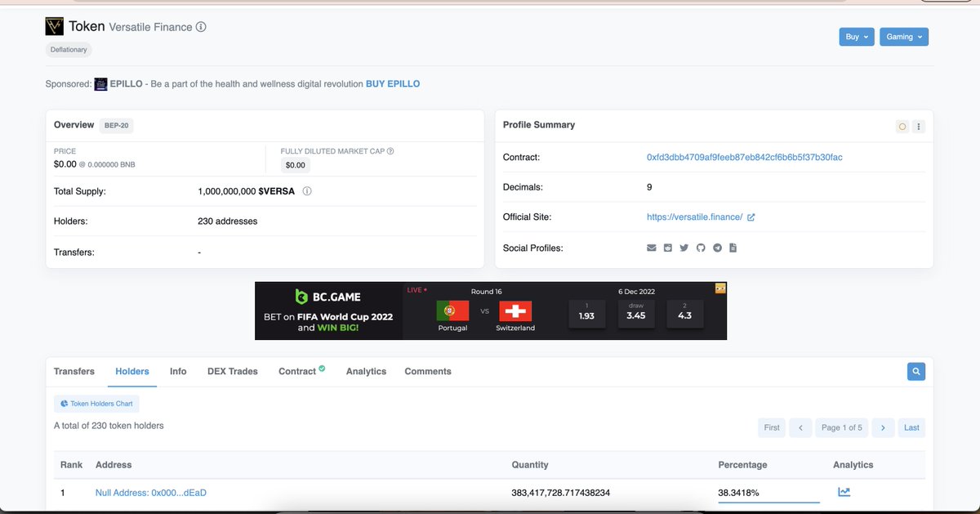Open the GitHub social profile icon
The height and width of the screenshot is (514, 980).
pos(701,248)
